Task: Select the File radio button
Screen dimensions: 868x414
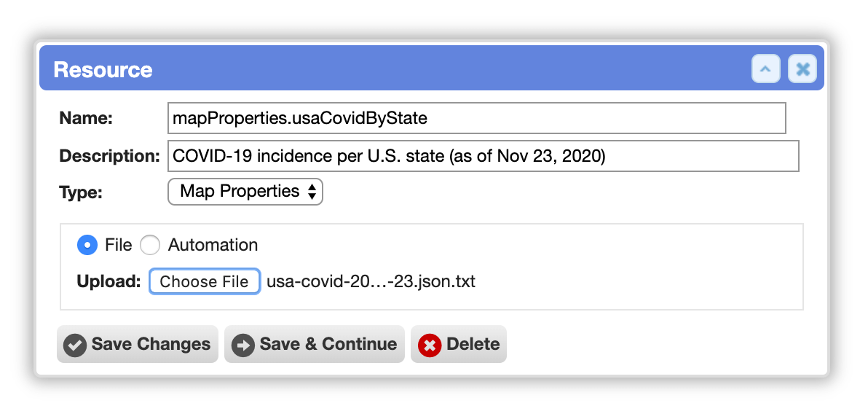Action: pos(87,245)
